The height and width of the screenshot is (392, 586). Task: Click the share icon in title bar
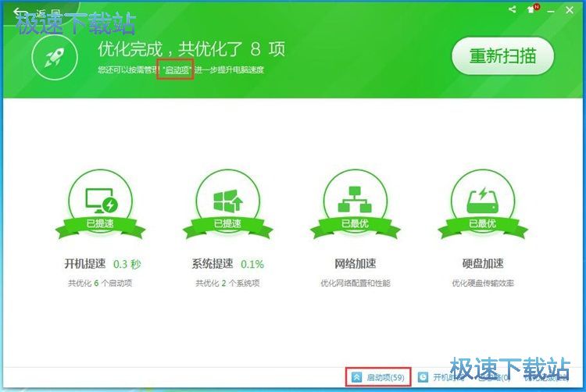pos(513,9)
